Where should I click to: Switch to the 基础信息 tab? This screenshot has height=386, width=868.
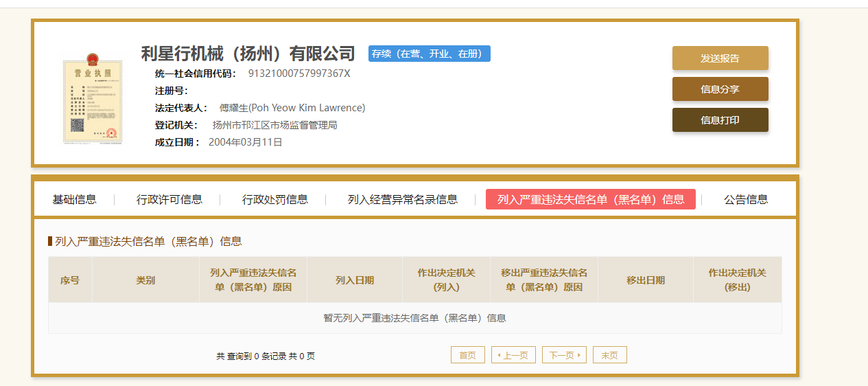point(74,200)
